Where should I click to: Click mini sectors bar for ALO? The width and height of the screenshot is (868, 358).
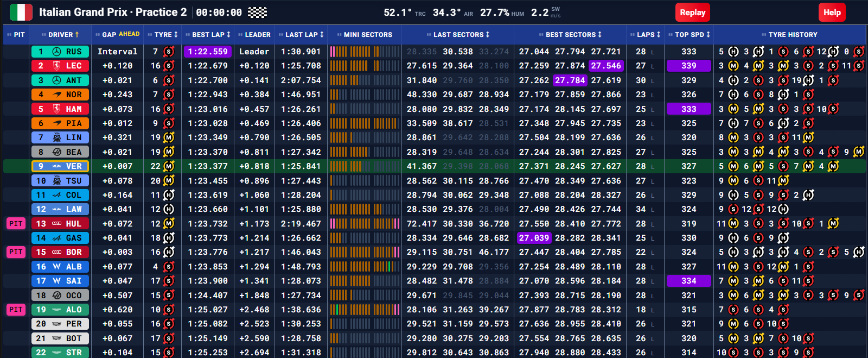[365, 310]
